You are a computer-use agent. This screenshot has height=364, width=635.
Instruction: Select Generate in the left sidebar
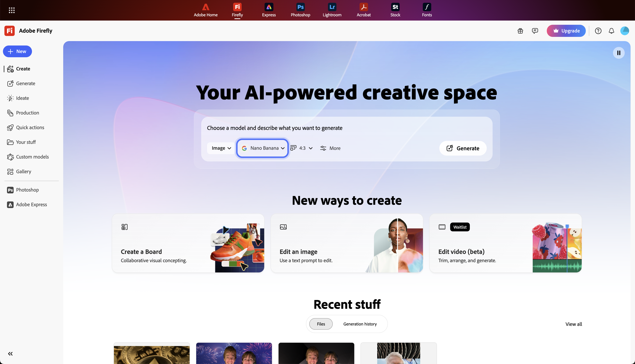tap(26, 83)
